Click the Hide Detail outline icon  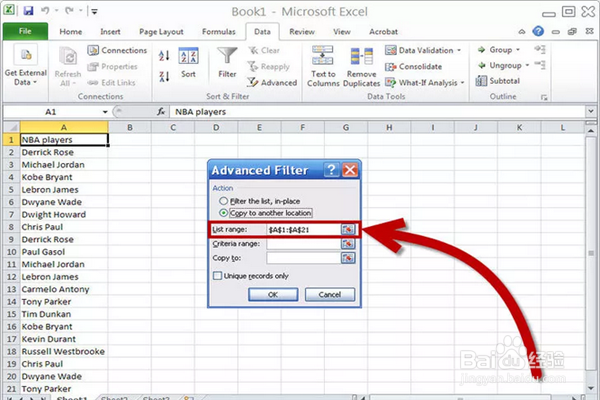tap(540, 65)
